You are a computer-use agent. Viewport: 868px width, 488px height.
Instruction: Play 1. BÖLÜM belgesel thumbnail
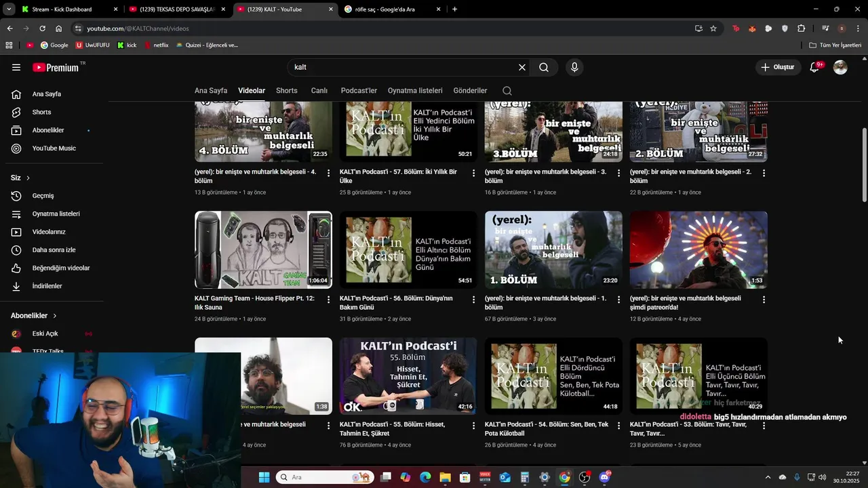click(553, 250)
